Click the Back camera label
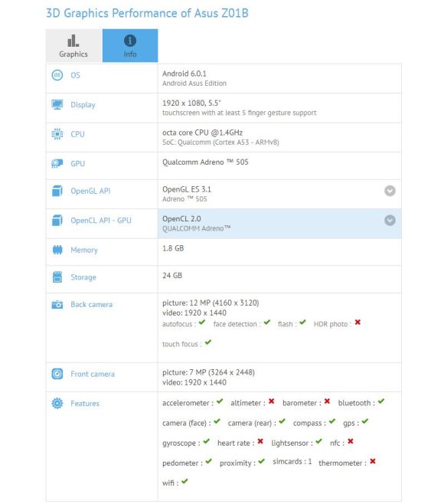This screenshot has height=504, width=444. click(92, 304)
